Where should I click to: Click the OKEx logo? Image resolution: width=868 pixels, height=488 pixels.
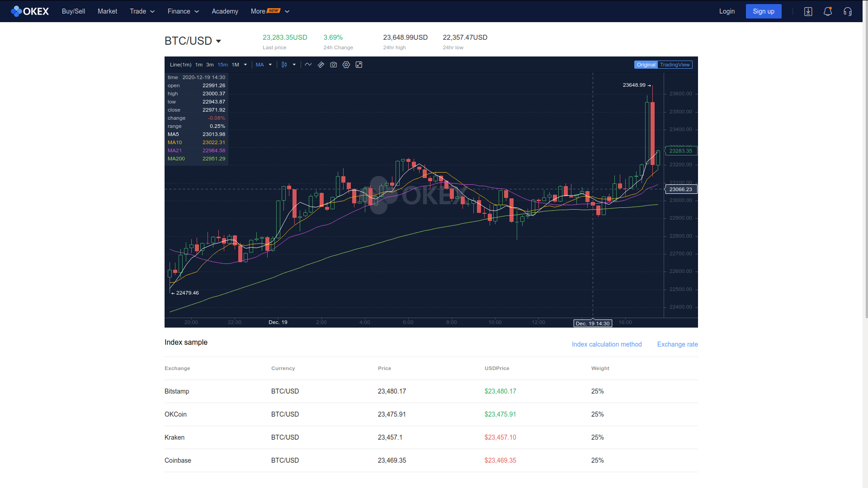(x=30, y=11)
